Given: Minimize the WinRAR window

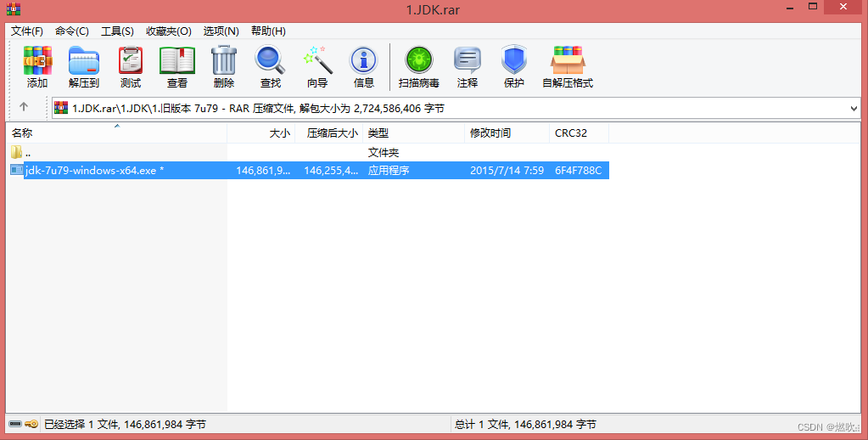Looking at the screenshot, I should click(790, 7).
